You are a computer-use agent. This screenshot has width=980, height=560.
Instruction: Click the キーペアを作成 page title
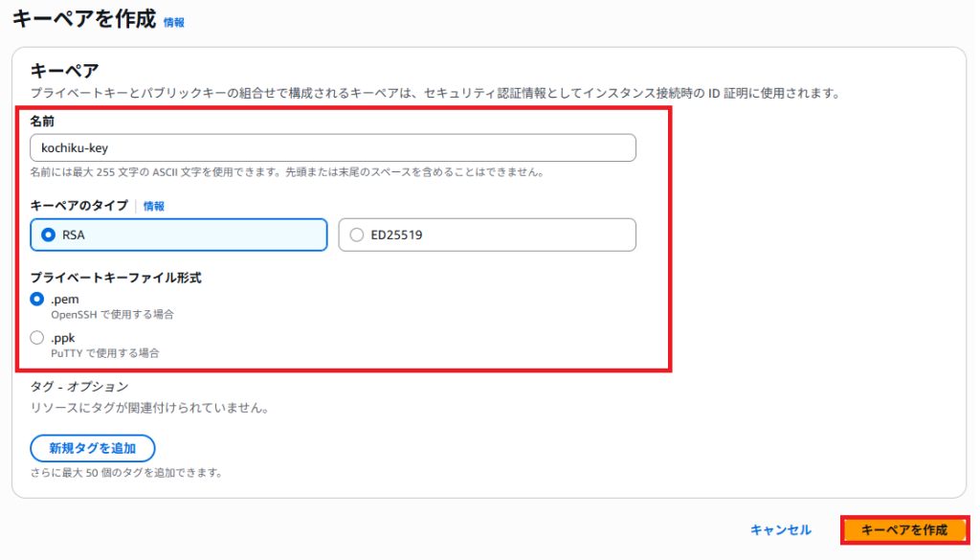[x=84, y=19]
